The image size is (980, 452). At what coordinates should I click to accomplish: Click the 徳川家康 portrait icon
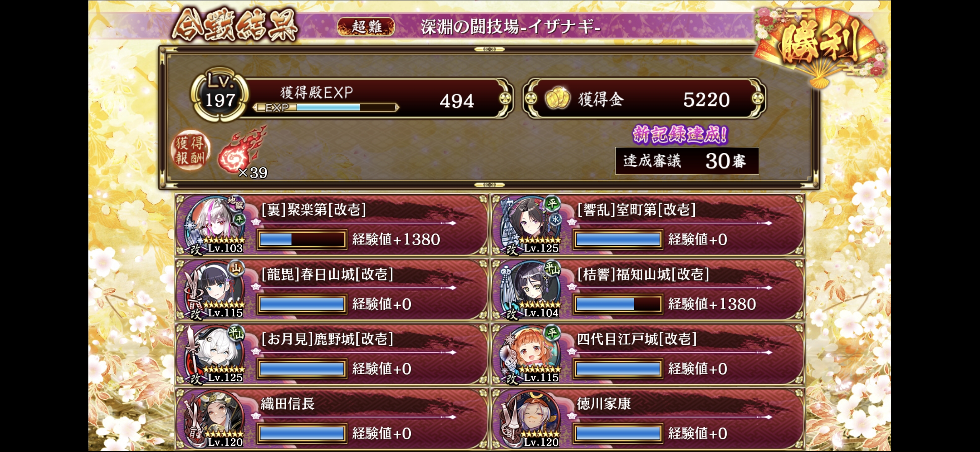(531, 419)
